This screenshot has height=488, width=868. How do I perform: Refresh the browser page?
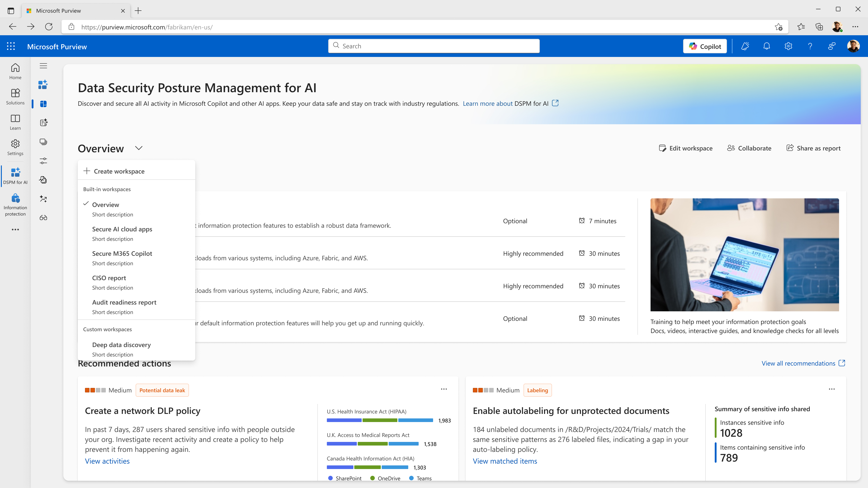49,27
